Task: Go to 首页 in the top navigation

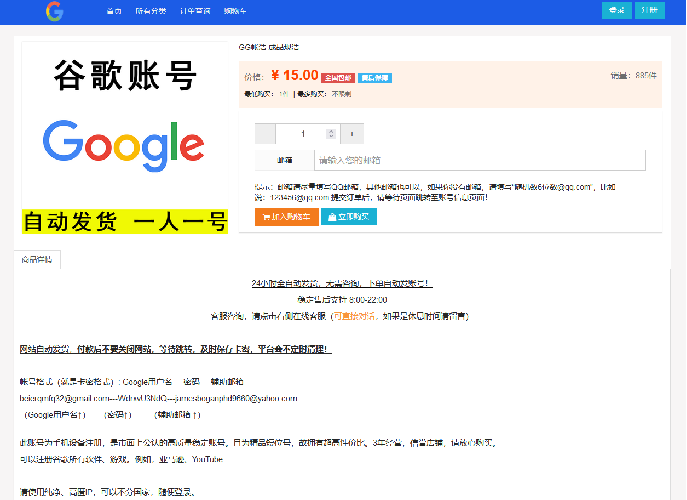Action: point(114,12)
